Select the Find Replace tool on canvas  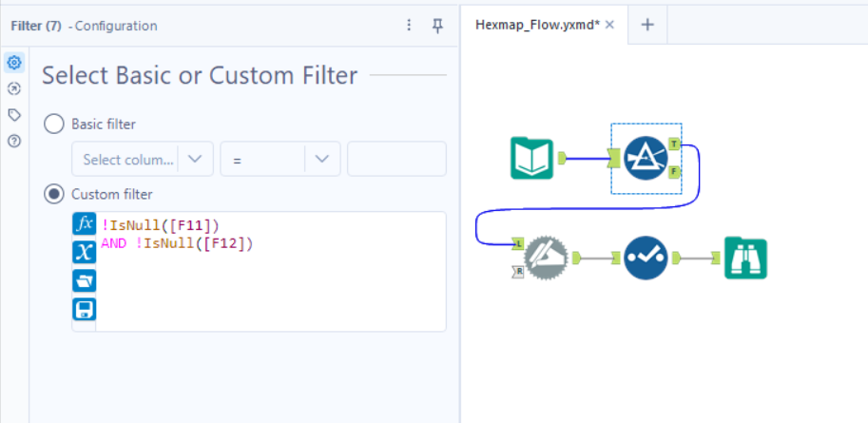546,258
